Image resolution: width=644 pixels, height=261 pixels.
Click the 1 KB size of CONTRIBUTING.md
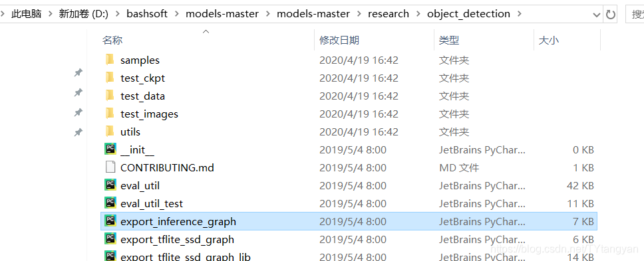point(583,167)
